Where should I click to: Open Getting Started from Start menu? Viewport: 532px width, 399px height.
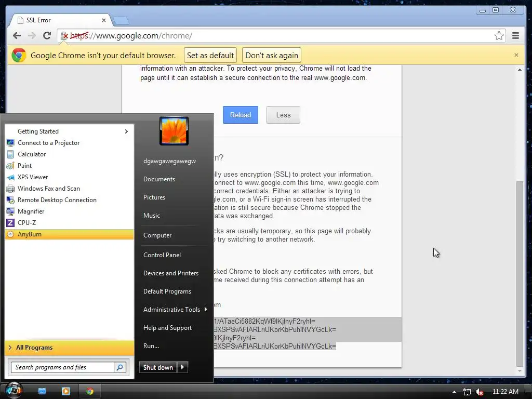click(x=69, y=131)
